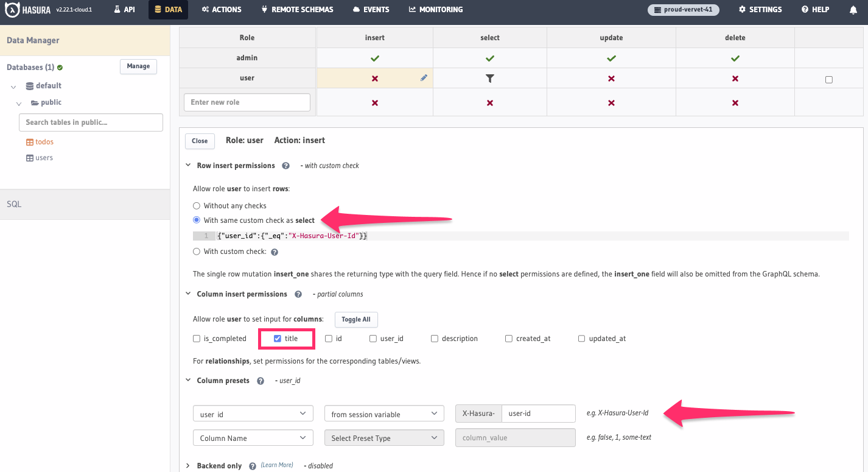Screen dimensions: 868x472
Task: Select the "Without any checks" radio button
Action: [196, 205]
